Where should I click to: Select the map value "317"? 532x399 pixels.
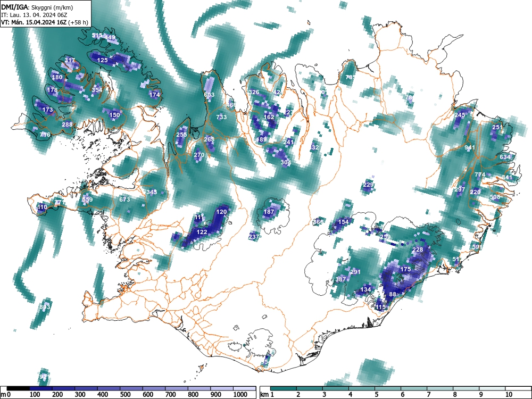pos(70,61)
